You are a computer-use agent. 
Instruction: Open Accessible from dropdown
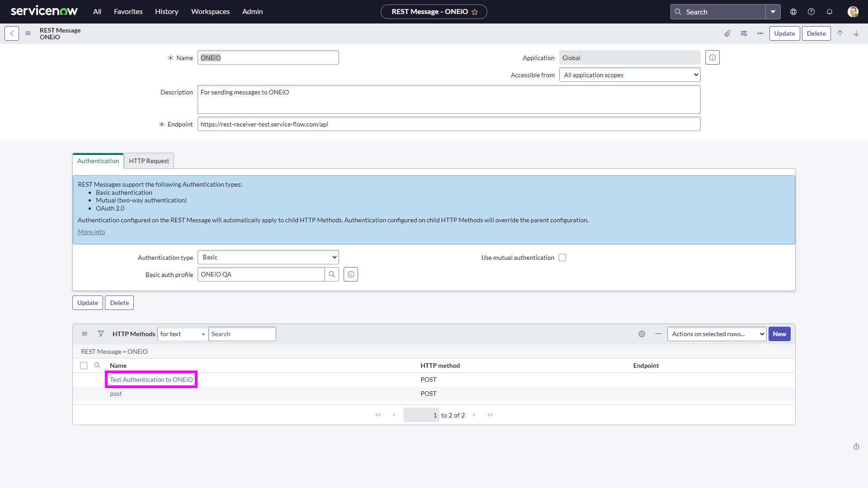(630, 75)
